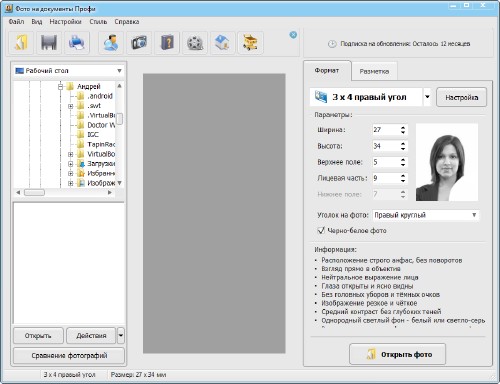Switch to the Разметка tab

[374, 71]
